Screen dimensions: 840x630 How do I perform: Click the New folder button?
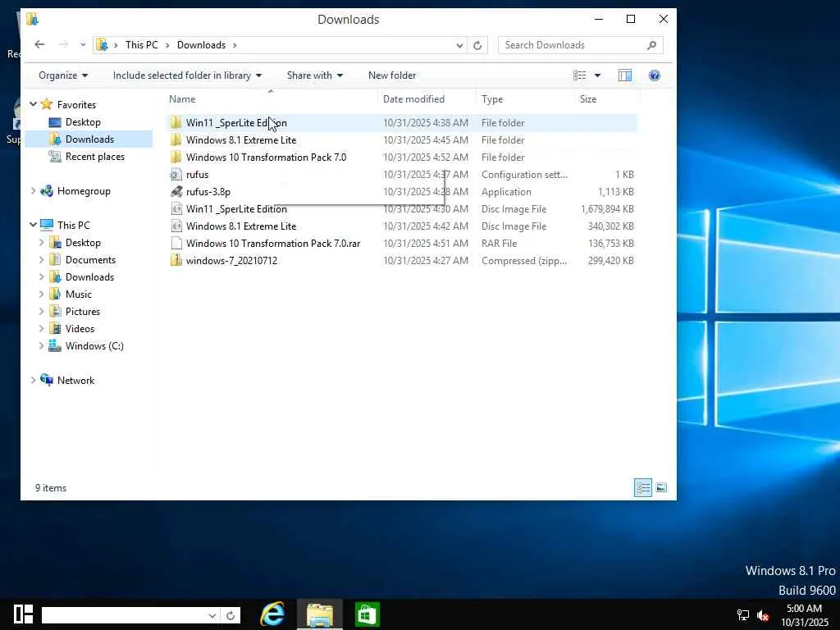392,75
